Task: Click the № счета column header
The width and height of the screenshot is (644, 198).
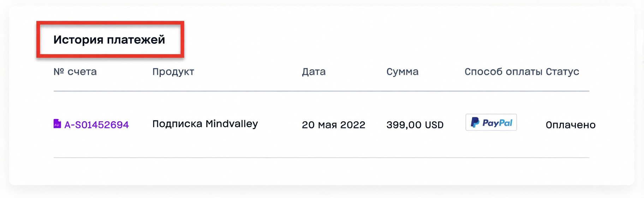Action: click(x=75, y=72)
